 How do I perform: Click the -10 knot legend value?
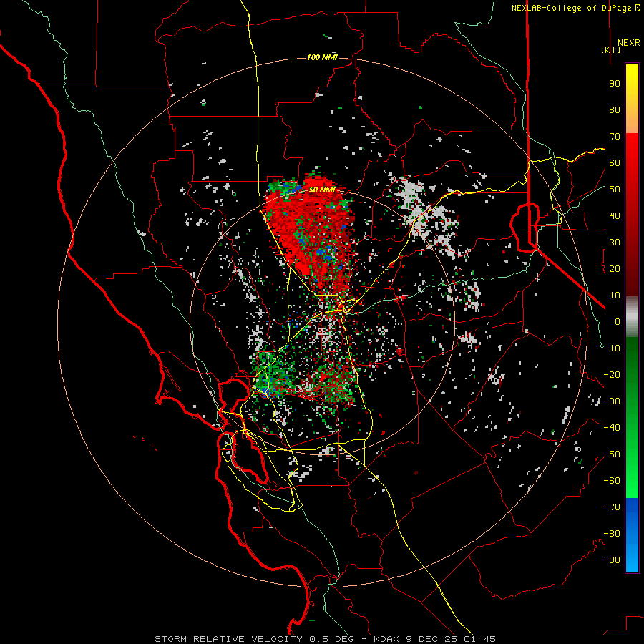(612, 348)
